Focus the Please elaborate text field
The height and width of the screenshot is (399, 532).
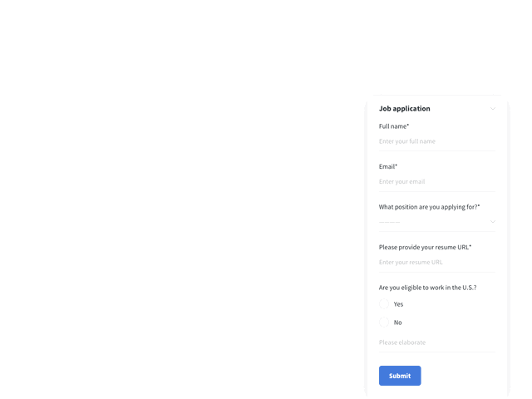coord(437,342)
